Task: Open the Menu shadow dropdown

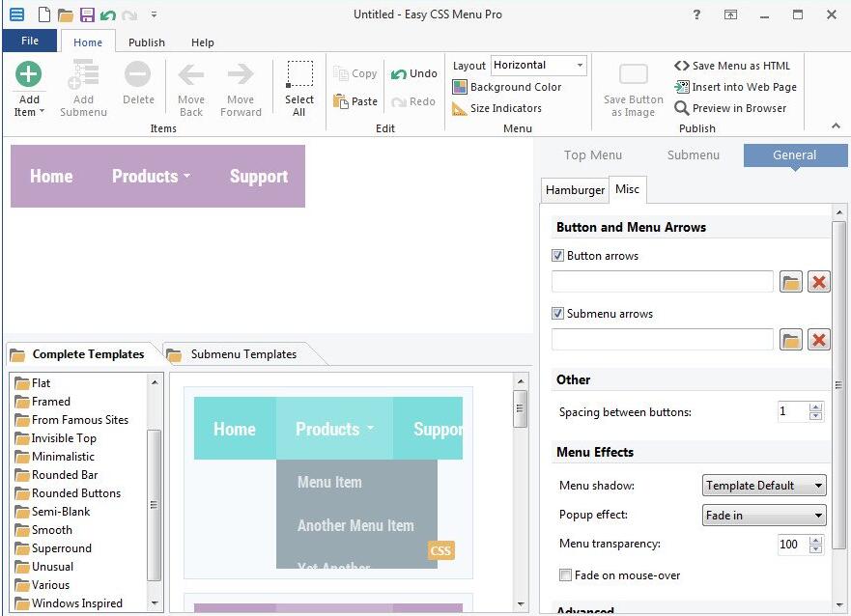Action: tap(764, 486)
